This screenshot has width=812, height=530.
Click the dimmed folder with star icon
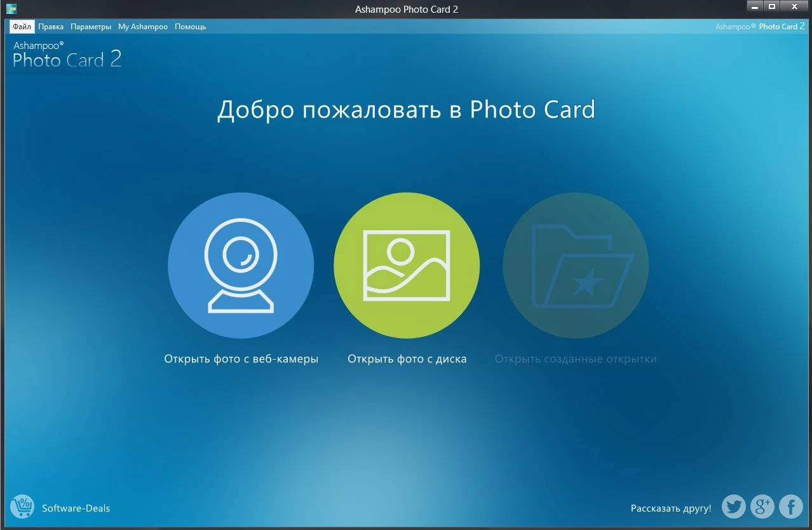click(576, 266)
